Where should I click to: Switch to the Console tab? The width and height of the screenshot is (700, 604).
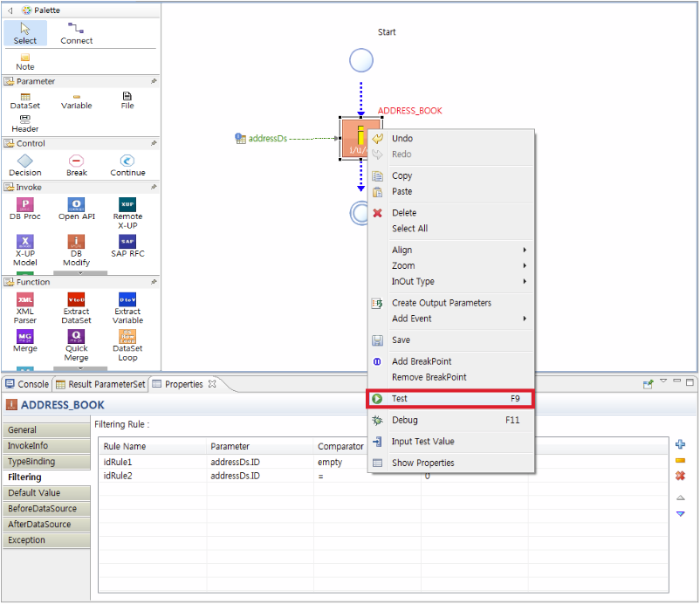pyautogui.click(x=27, y=384)
